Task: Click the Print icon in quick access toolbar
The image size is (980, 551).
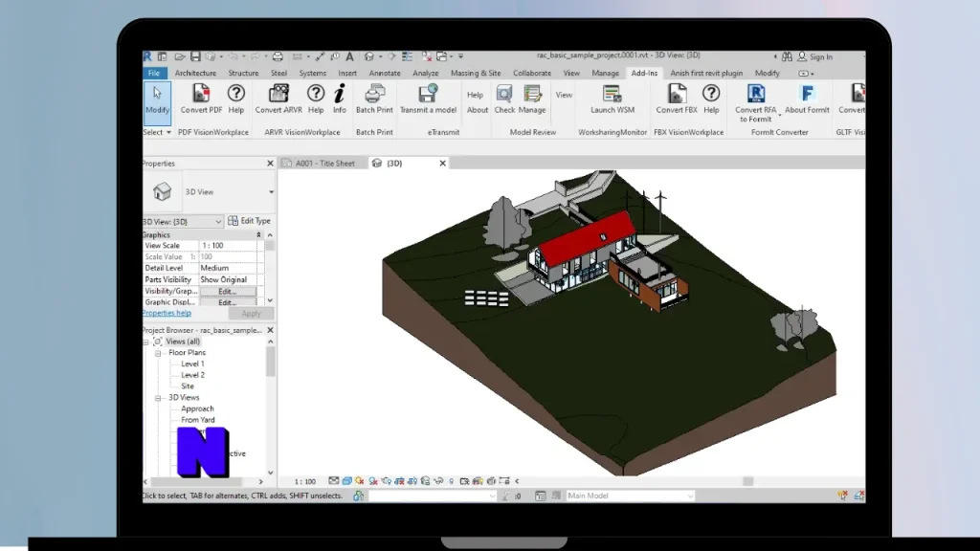Action: (278, 56)
